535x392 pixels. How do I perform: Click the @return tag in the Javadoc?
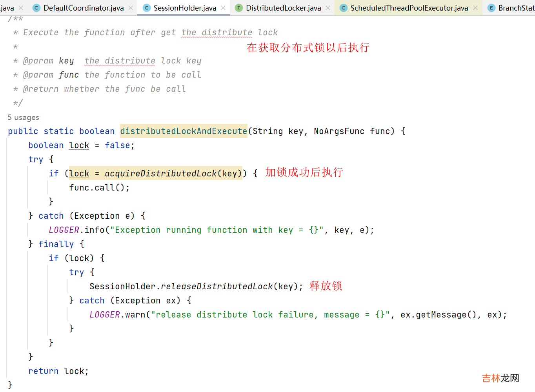41,89
